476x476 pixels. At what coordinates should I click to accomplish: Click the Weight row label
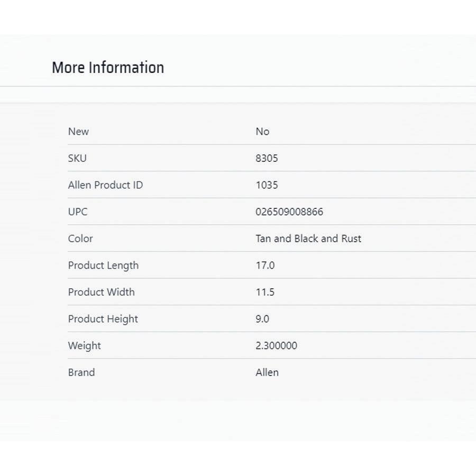(84, 346)
